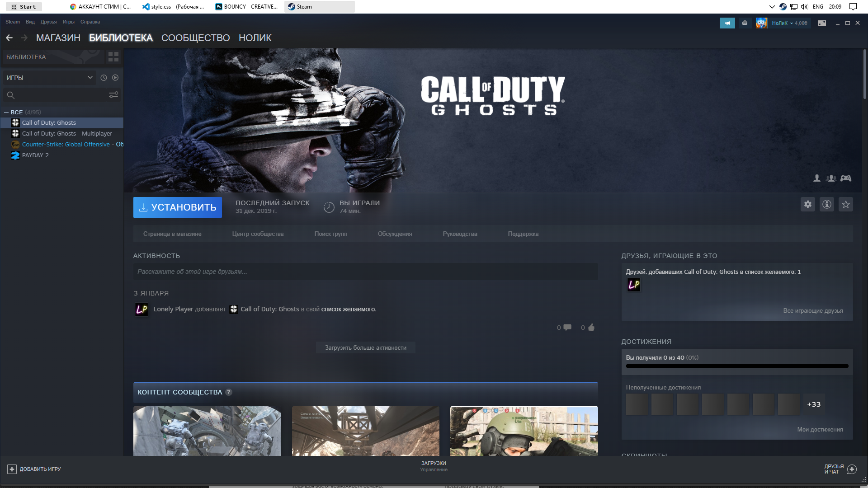
Task: Open Мои достижения link
Action: pyautogui.click(x=820, y=430)
